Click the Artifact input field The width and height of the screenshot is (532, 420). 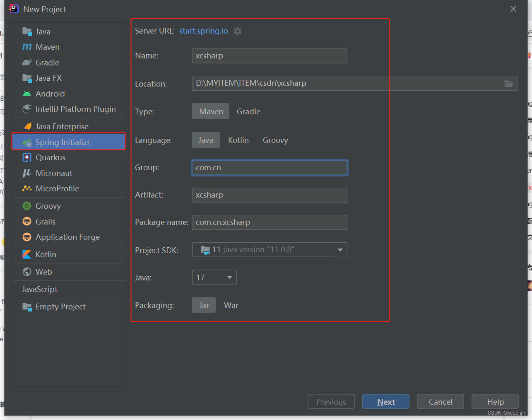click(270, 195)
